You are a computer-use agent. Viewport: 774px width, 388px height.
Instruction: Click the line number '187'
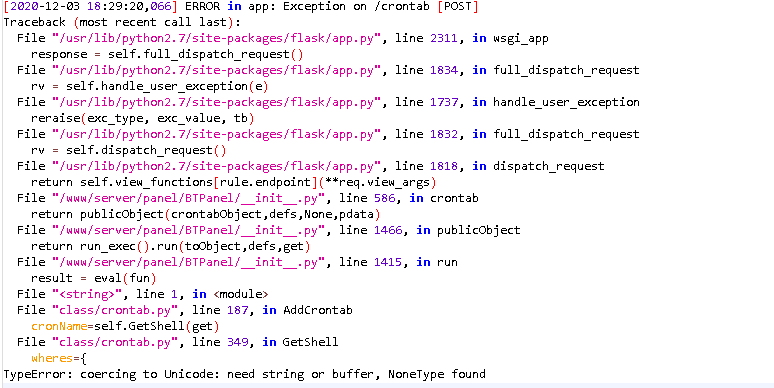pyautogui.click(x=237, y=310)
